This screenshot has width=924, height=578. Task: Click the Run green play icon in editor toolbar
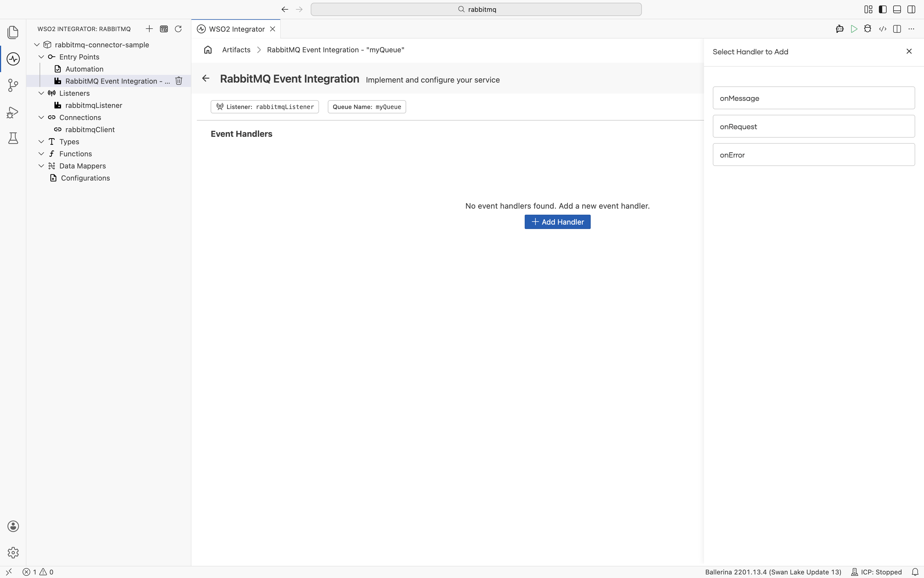point(854,29)
